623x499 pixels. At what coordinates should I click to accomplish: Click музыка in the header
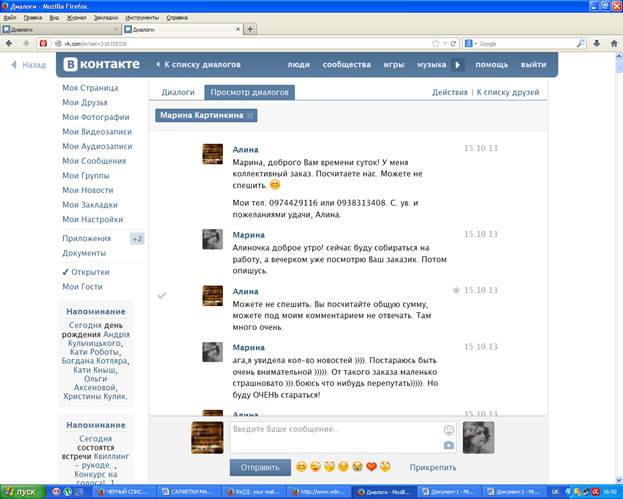431,64
